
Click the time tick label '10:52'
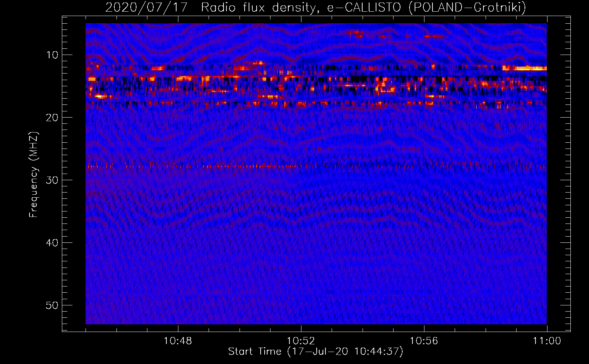(301, 341)
